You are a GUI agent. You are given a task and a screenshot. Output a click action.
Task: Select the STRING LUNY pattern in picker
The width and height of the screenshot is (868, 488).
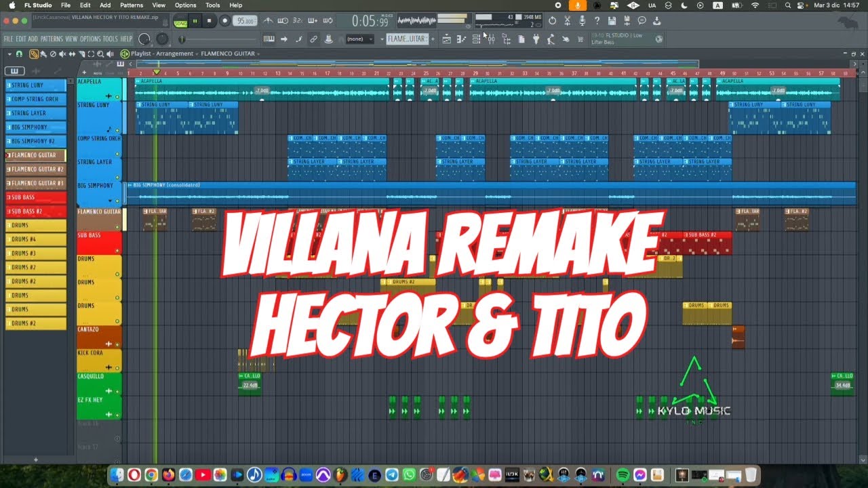pos(36,85)
